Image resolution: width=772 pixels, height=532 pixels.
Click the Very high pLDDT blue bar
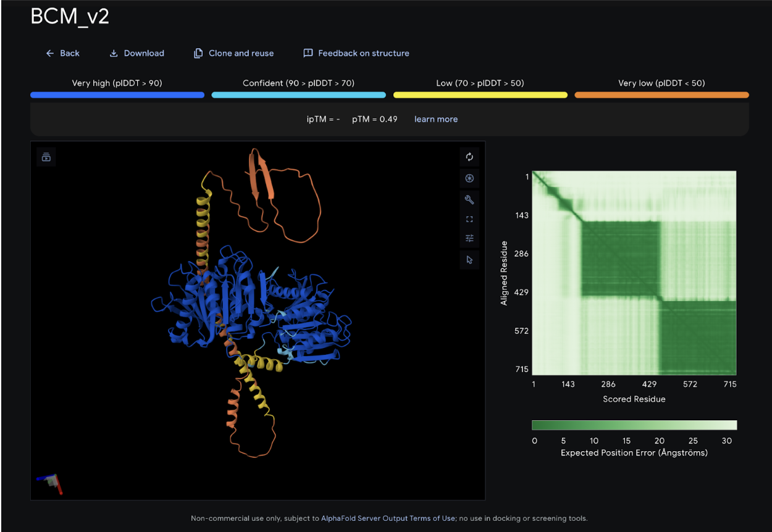[x=117, y=95]
